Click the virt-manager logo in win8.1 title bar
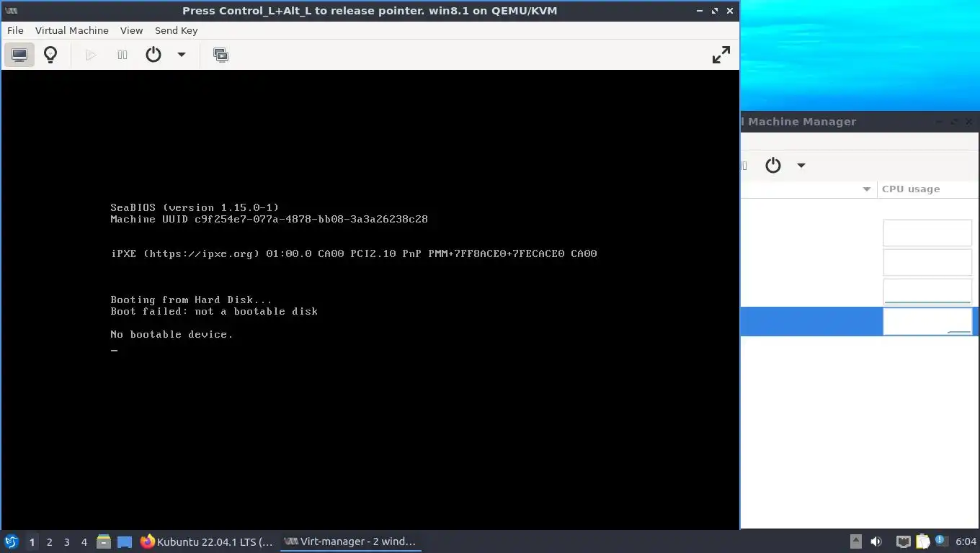 12,11
